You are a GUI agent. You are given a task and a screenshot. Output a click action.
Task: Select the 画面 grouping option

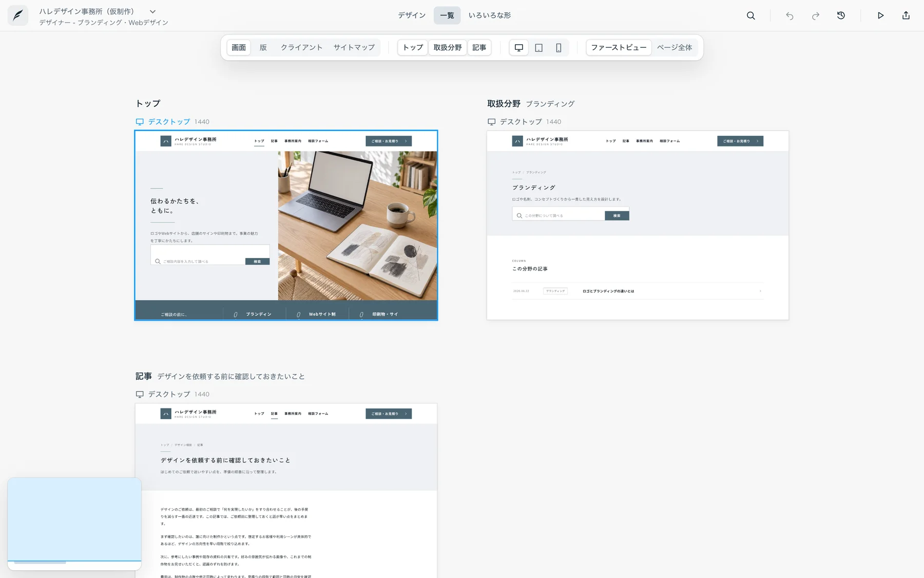[239, 47]
